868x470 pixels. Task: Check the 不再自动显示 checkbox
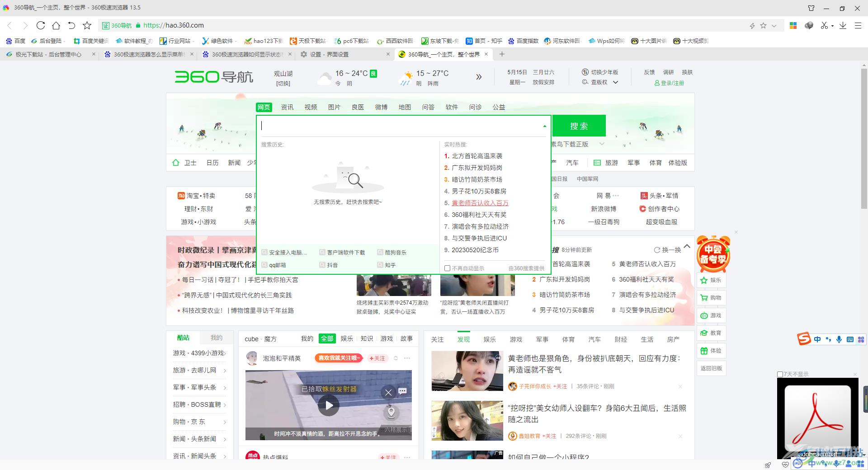[x=447, y=268]
